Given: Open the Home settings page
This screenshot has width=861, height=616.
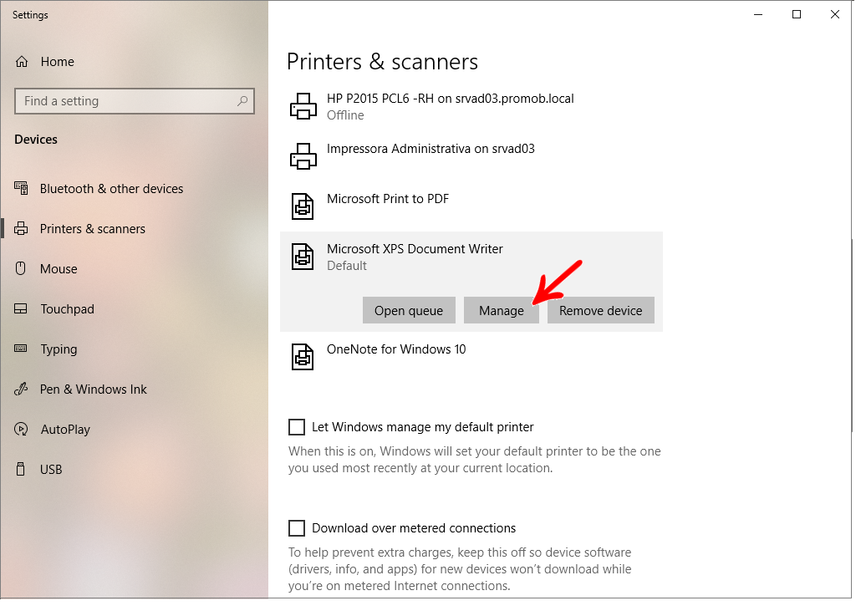Looking at the screenshot, I should coord(57,62).
